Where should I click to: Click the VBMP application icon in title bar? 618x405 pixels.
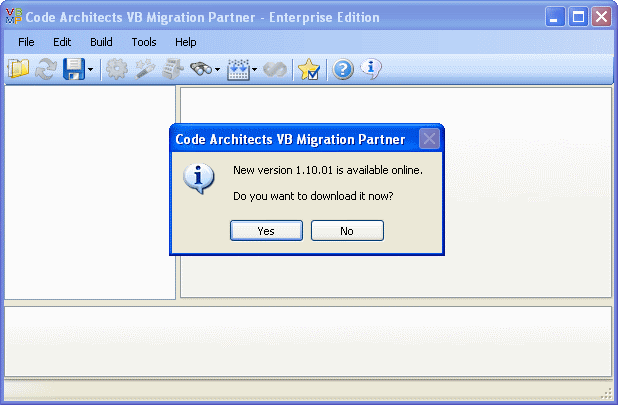(14, 16)
